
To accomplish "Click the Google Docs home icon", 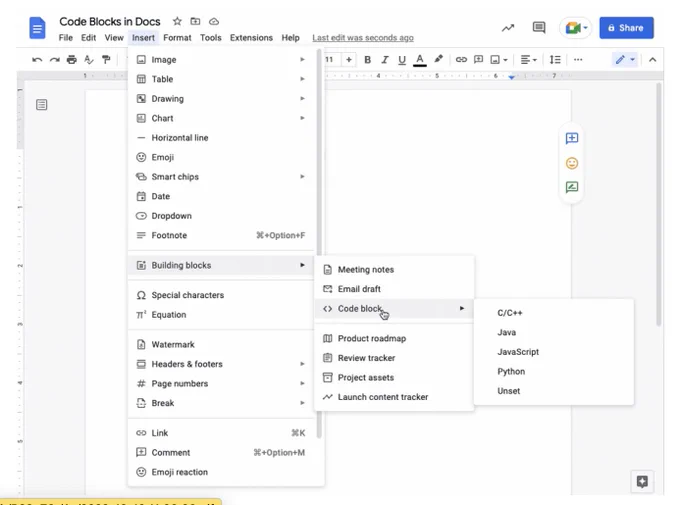I will (x=37, y=28).
